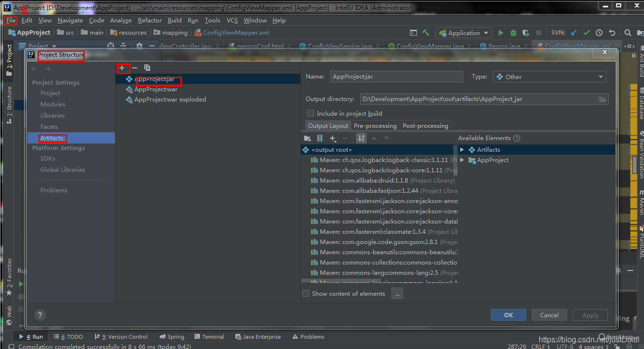Open the Database side tool window
The image size is (644, 349).
641,103
